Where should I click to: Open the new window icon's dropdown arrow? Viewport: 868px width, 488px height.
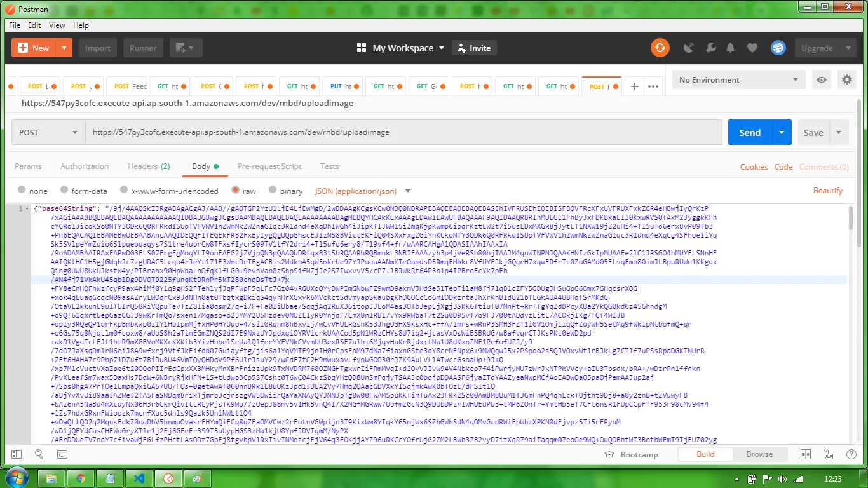(x=191, y=48)
